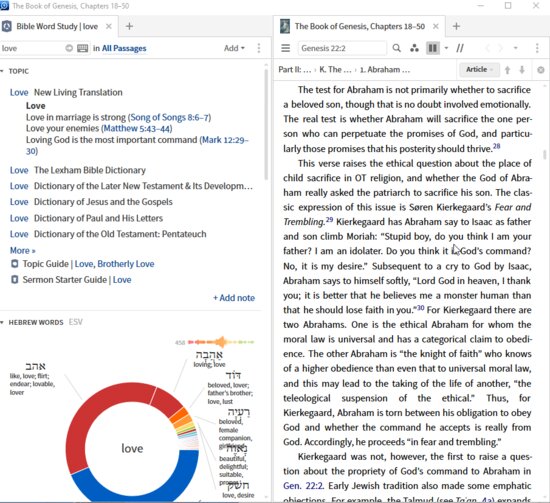The height and width of the screenshot is (503, 550).
Task: Open Love in Lexham Bible Dictionary
Action: pos(19,170)
